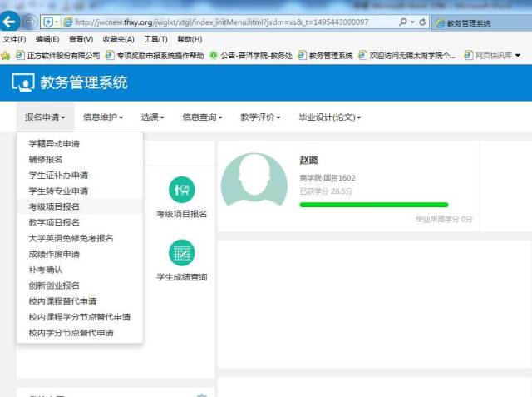Open 考级项目报名 round green shortcut icon
The height and width of the screenshot is (397, 532).
pyautogui.click(x=182, y=190)
